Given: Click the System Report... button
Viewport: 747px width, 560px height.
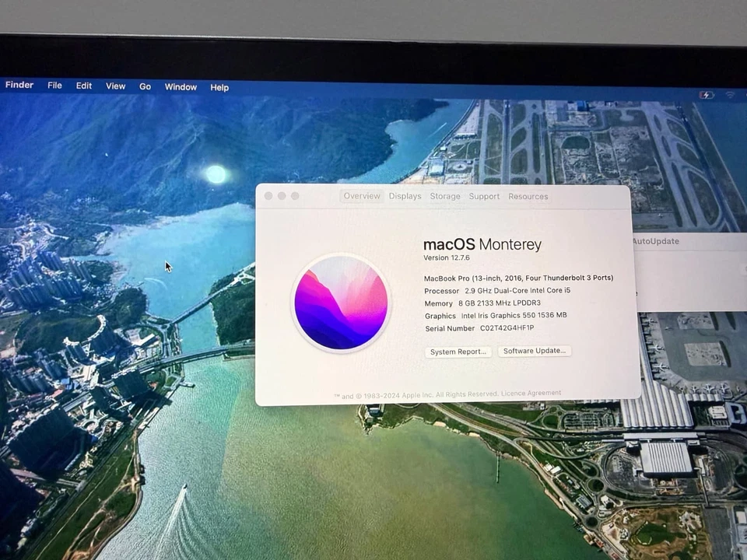Looking at the screenshot, I should click(x=458, y=352).
